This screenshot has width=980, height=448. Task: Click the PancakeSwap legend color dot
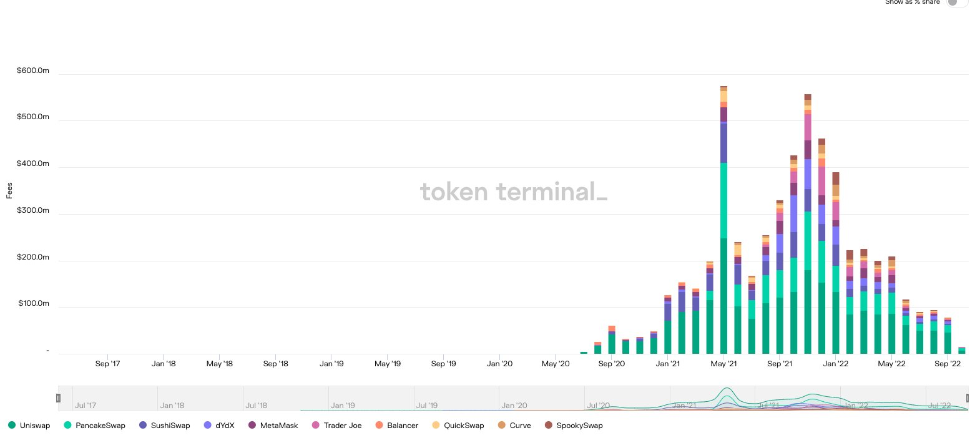pos(67,425)
